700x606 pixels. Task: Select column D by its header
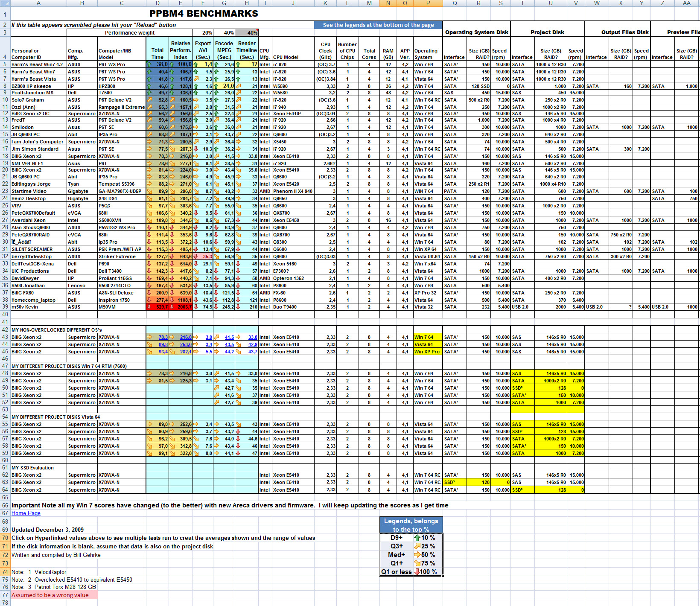coord(157,3)
